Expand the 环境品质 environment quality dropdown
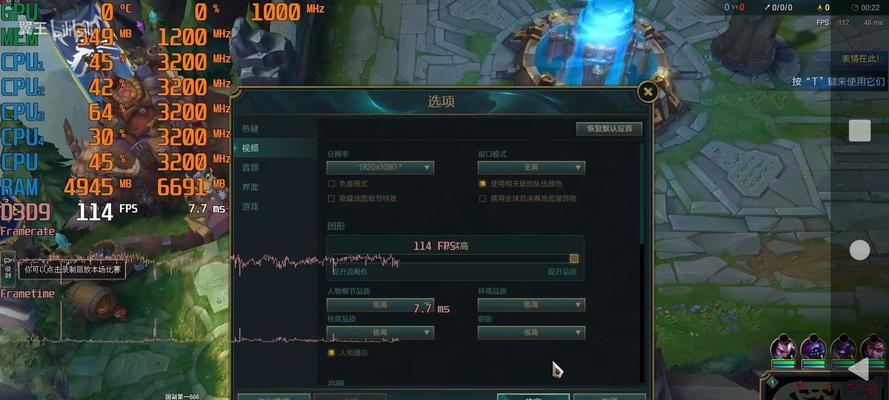889x400 pixels. pos(531,305)
